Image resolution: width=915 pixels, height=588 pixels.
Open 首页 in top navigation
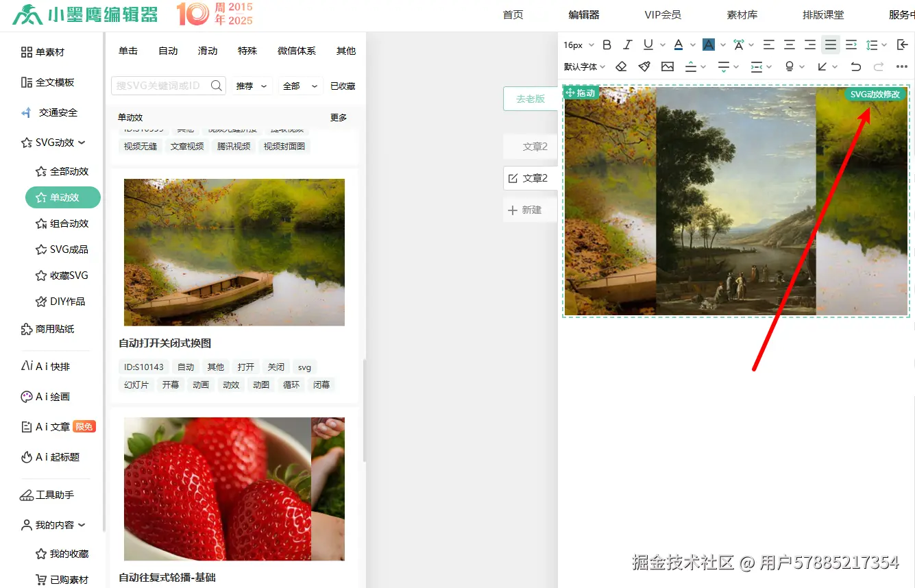[x=513, y=15]
